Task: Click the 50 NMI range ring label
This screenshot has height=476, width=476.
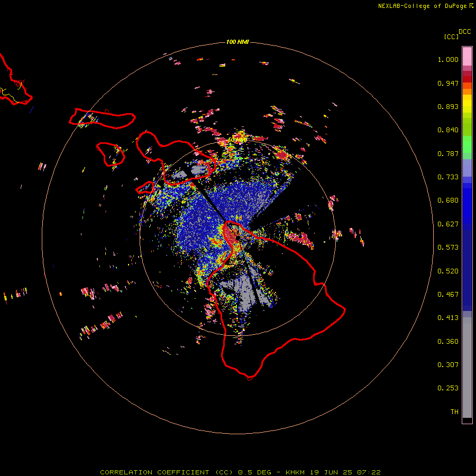Action: coord(237,140)
